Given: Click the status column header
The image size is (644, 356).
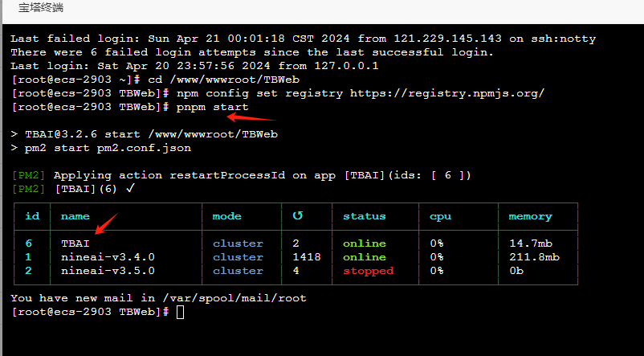Looking at the screenshot, I should coord(364,216).
